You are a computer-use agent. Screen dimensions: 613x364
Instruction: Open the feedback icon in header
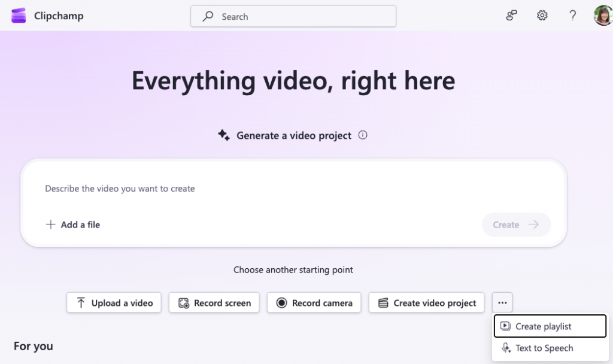tap(511, 16)
